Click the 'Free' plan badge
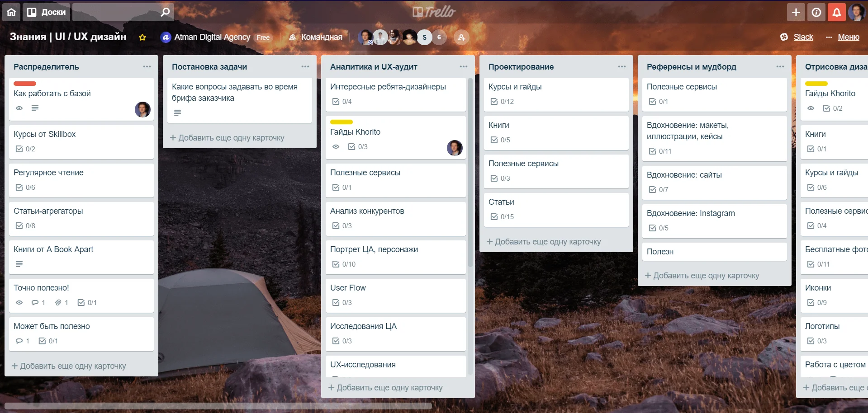868x413 pixels. click(x=263, y=38)
